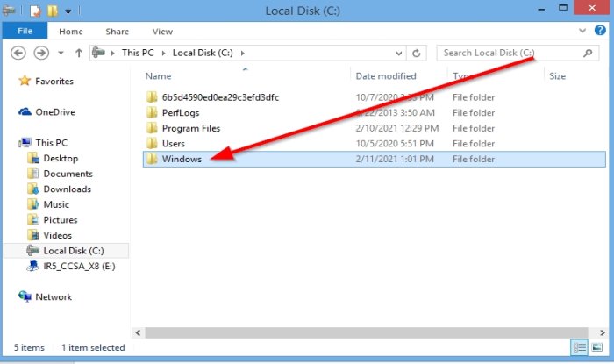Screen dimensions: 614x364
Task: Open Desktop in the navigation pane
Action: point(61,158)
